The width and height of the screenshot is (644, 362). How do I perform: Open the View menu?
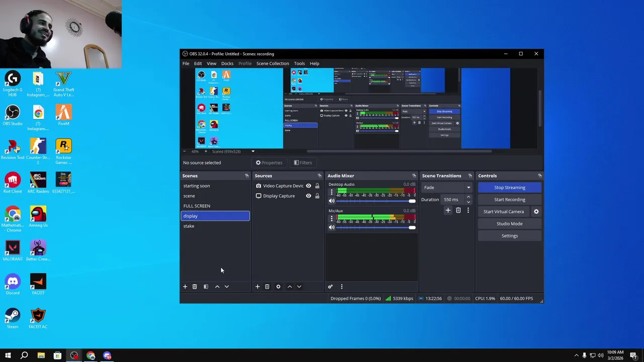211,64
